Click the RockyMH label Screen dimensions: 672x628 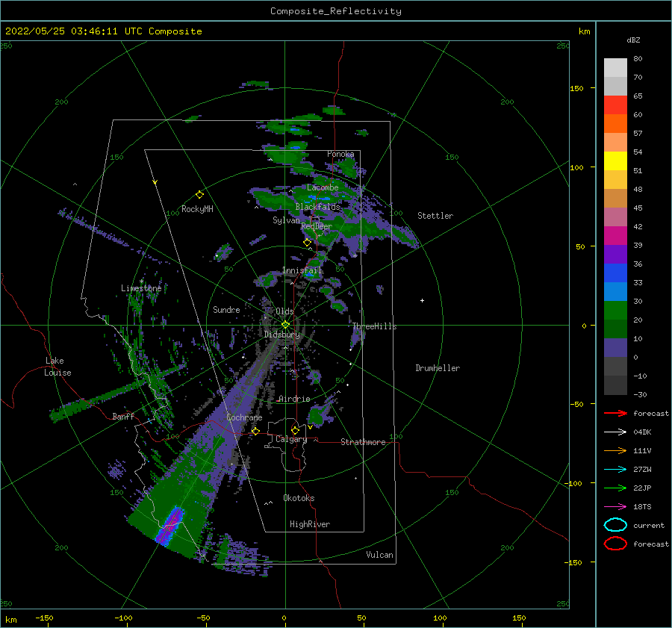coord(197,209)
